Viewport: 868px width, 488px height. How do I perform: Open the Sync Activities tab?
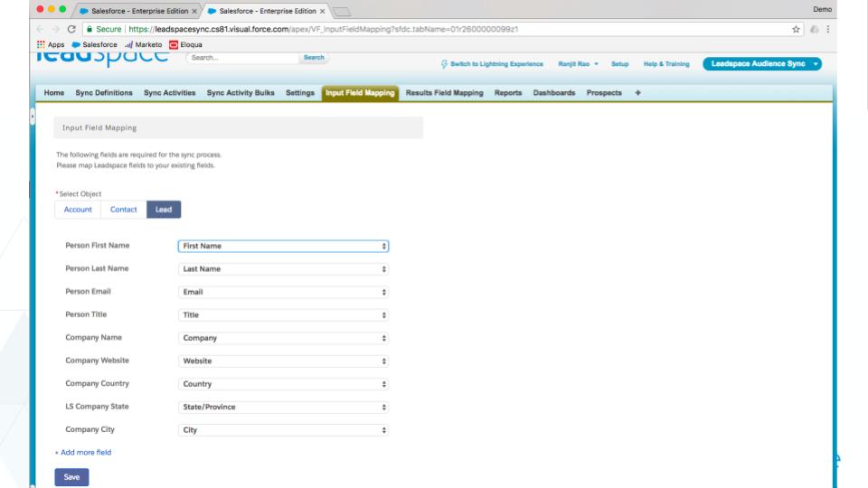coord(169,93)
